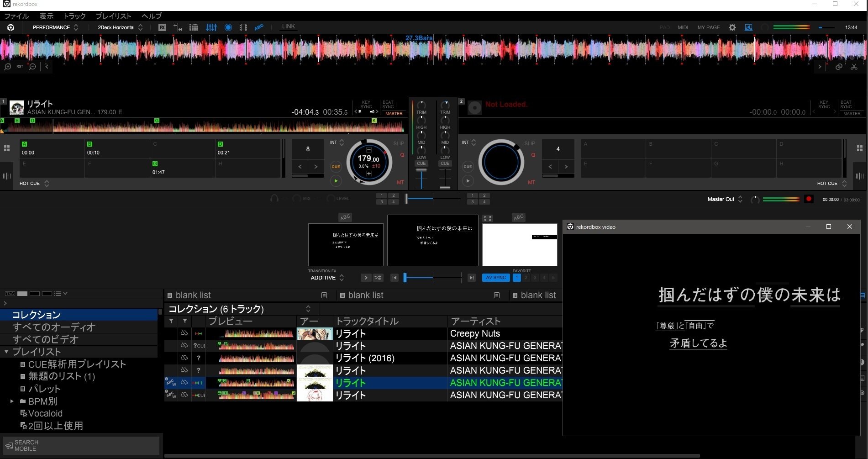This screenshot has width=868, height=459.
Task: Start playback on deck 1
Action: click(x=336, y=181)
